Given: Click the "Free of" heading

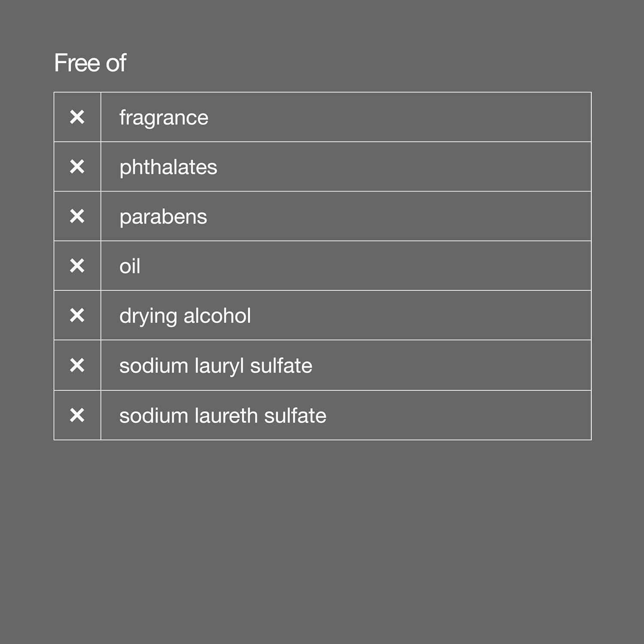Looking at the screenshot, I should point(90,63).
